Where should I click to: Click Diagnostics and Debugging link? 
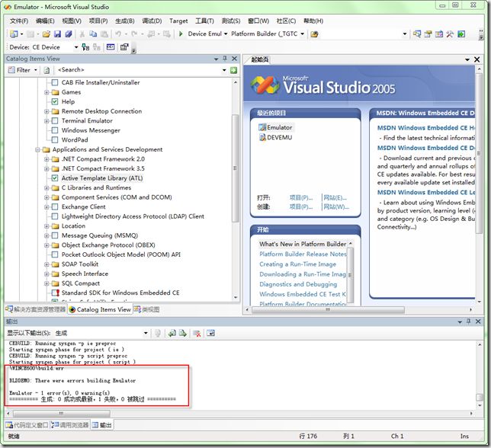(298, 284)
